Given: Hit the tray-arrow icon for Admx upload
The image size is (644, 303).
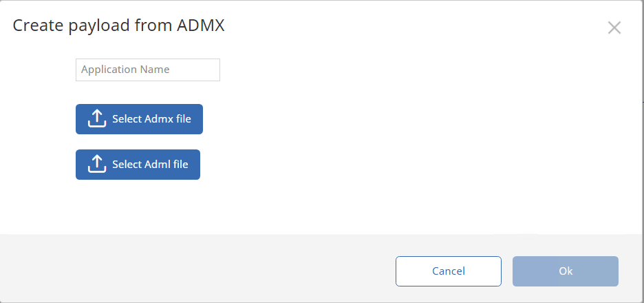Looking at the screenshot, I should [97, 119].
